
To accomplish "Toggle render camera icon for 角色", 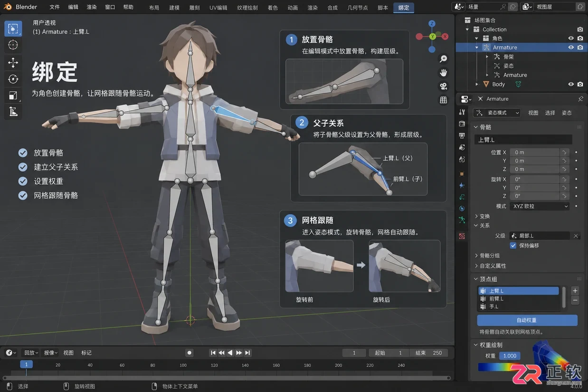I will (x=580, y=38).
